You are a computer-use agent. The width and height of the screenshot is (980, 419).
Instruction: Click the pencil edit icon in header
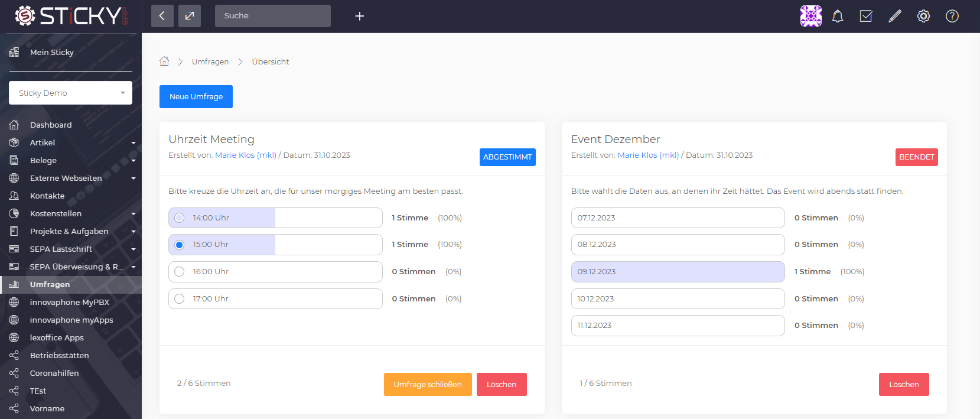[x=895, y=16]
